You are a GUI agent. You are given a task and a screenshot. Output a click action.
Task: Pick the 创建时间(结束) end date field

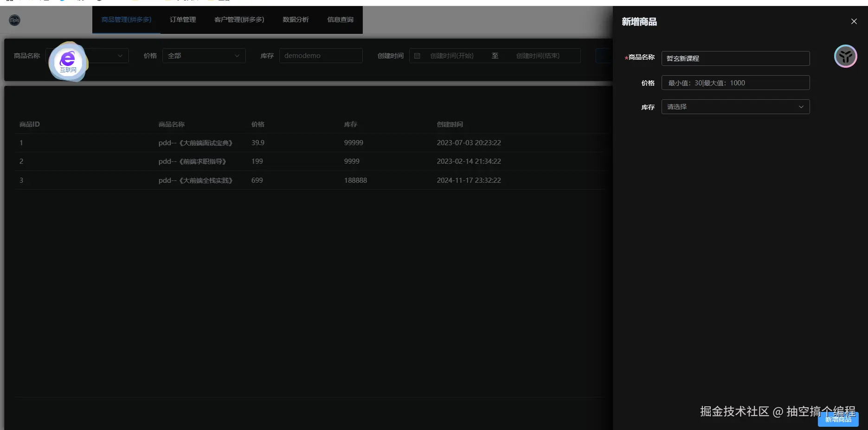click(x=538, y=56)
